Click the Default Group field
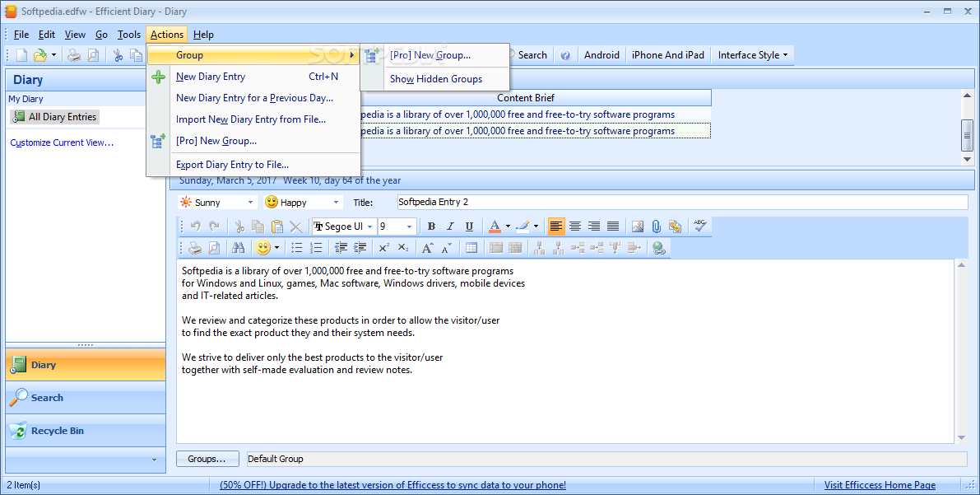 click(607, 459)
